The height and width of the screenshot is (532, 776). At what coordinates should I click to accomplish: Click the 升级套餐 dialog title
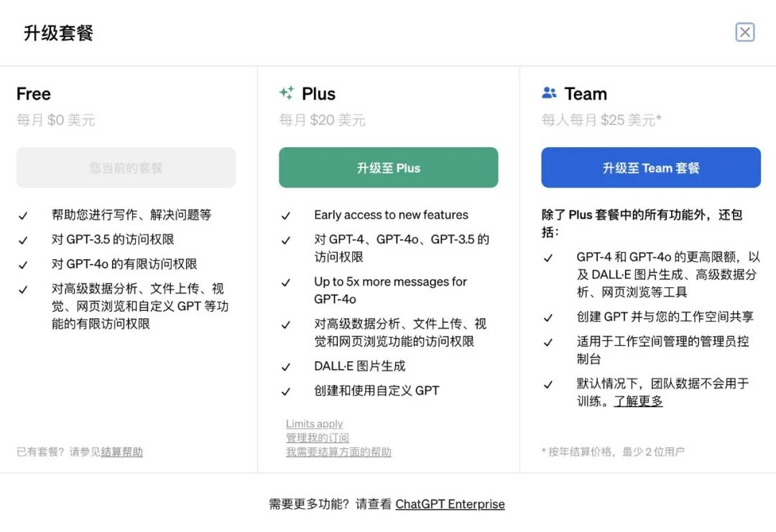[x=58, y=33]
